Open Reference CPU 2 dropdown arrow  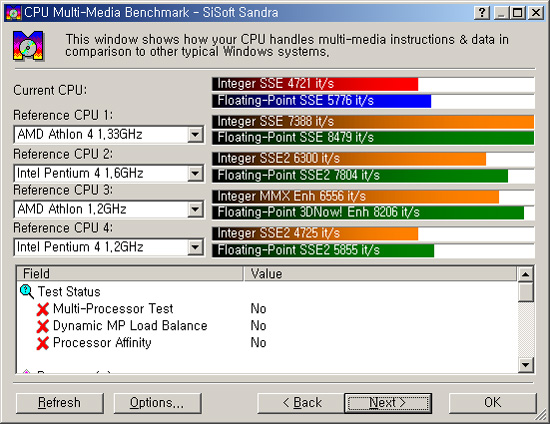(195, 173)
